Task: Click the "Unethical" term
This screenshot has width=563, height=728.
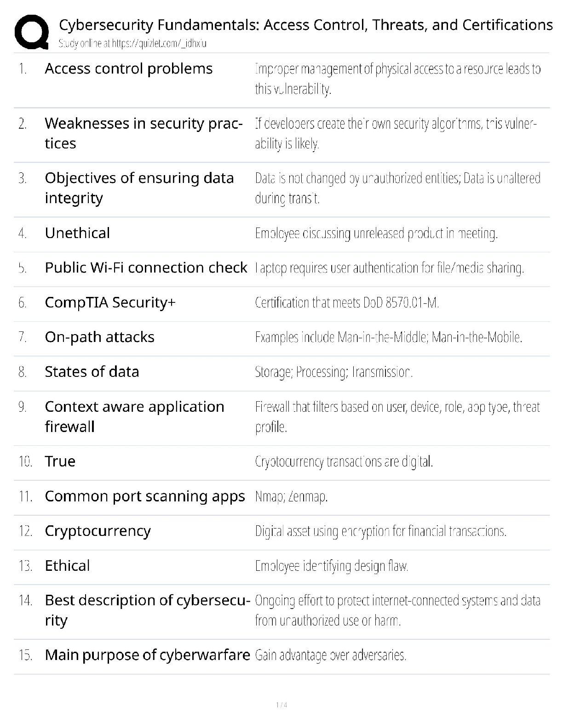Action: point(77,233)
